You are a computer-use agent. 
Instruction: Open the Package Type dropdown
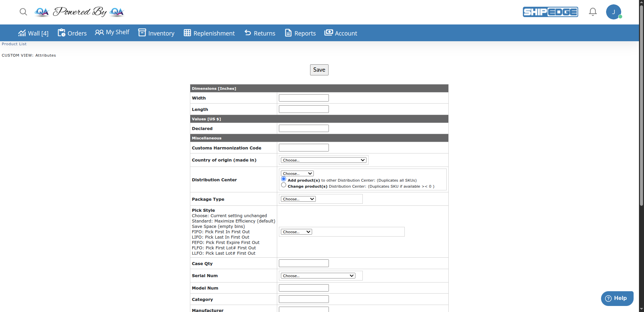(298, 199)
